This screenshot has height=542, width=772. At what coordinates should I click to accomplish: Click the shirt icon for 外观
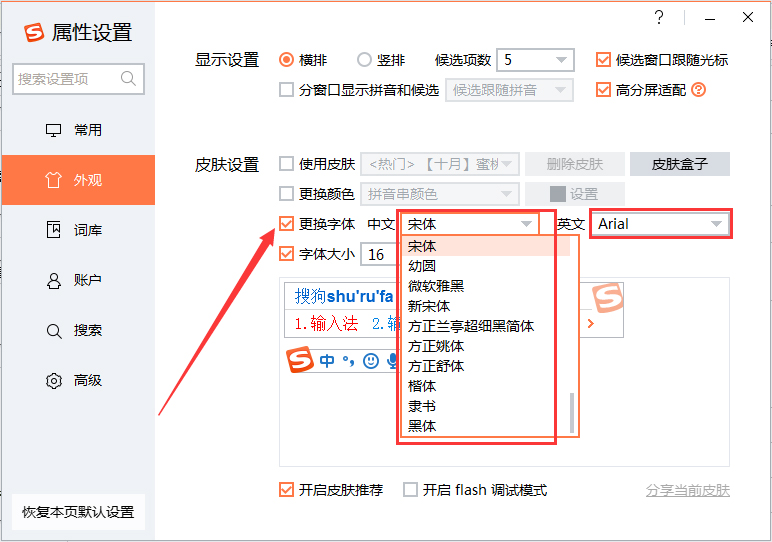point(53,180)
